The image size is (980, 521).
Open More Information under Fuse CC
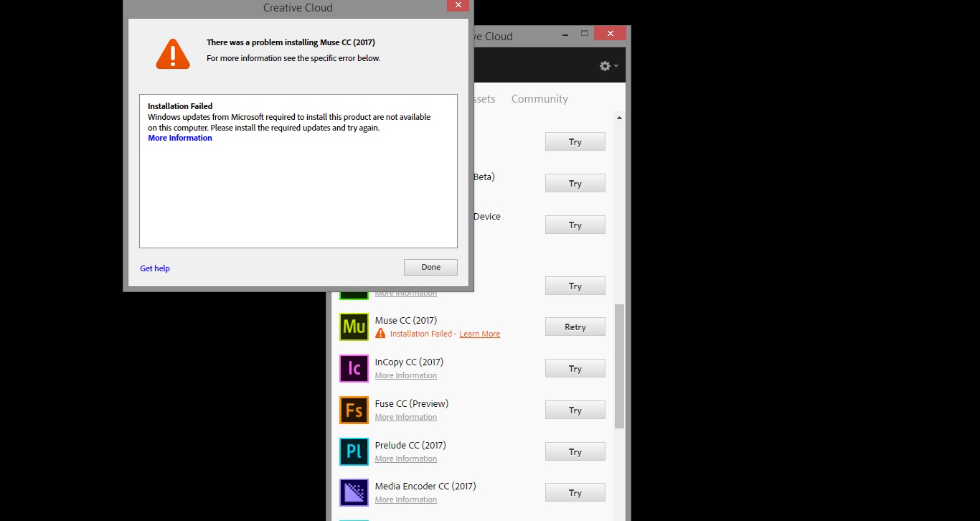[406, 417]
